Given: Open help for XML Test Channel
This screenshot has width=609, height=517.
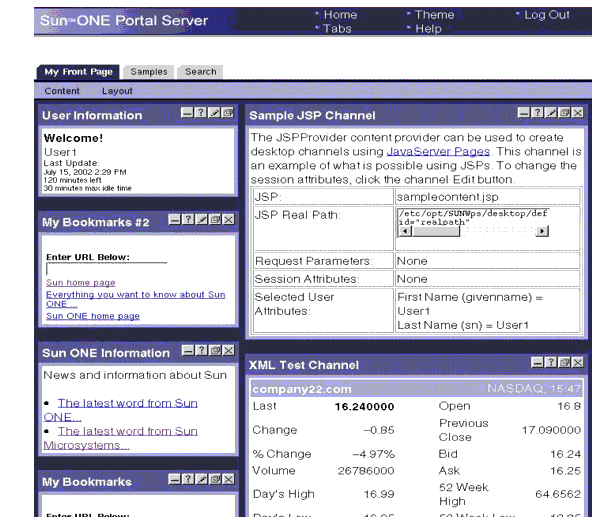Looking at the screenshot, I should [x=551, y=362].
